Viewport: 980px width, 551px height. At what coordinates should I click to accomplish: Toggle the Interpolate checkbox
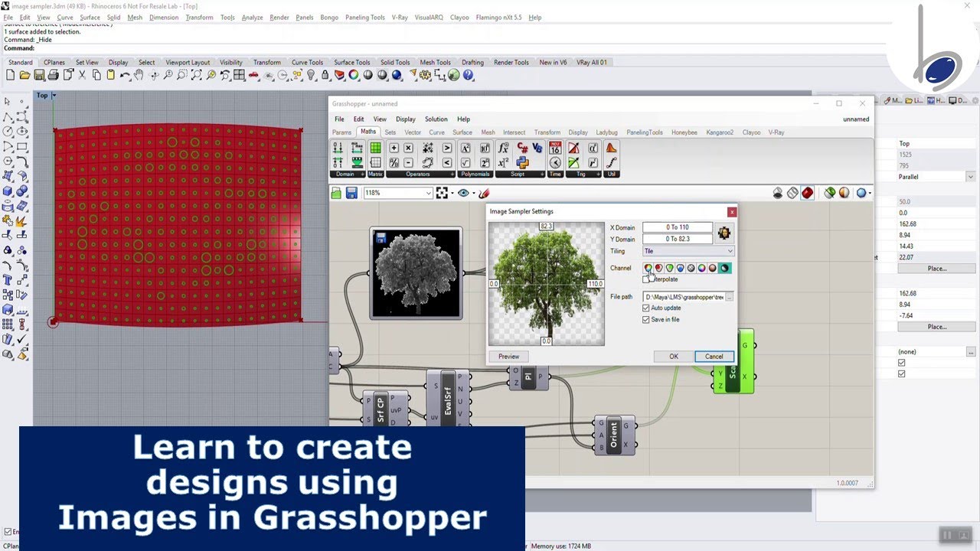click(x=645, y=279)
